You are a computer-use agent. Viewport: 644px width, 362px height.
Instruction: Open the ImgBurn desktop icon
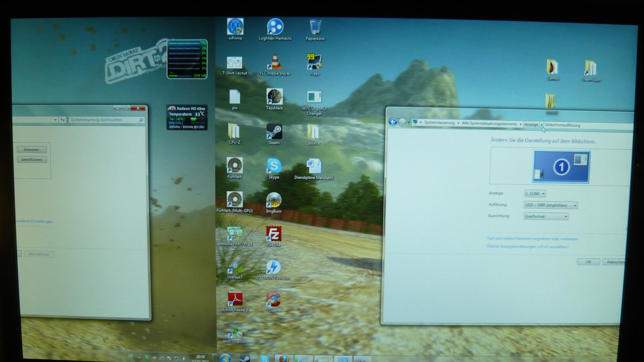click(274, 200)
